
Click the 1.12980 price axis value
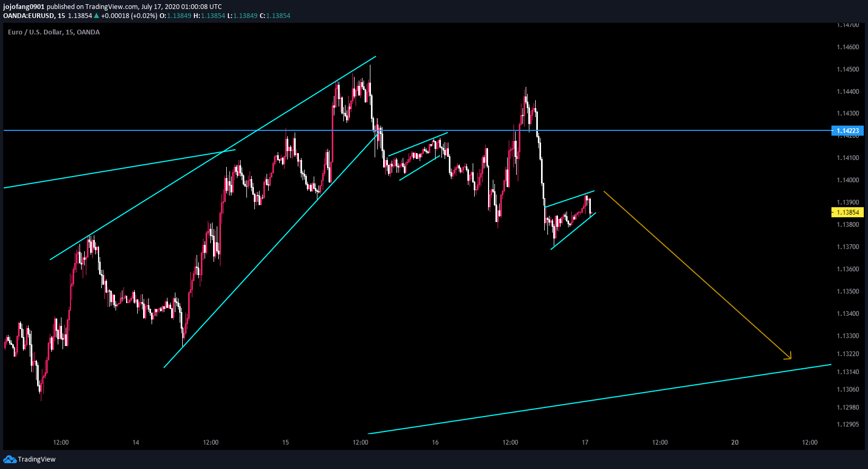[x=848, y=408]
